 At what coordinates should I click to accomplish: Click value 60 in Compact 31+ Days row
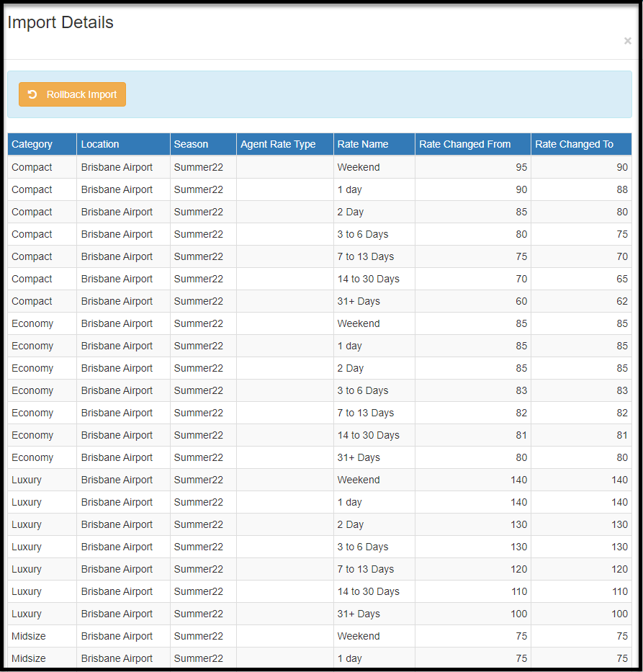coord(521,301)
